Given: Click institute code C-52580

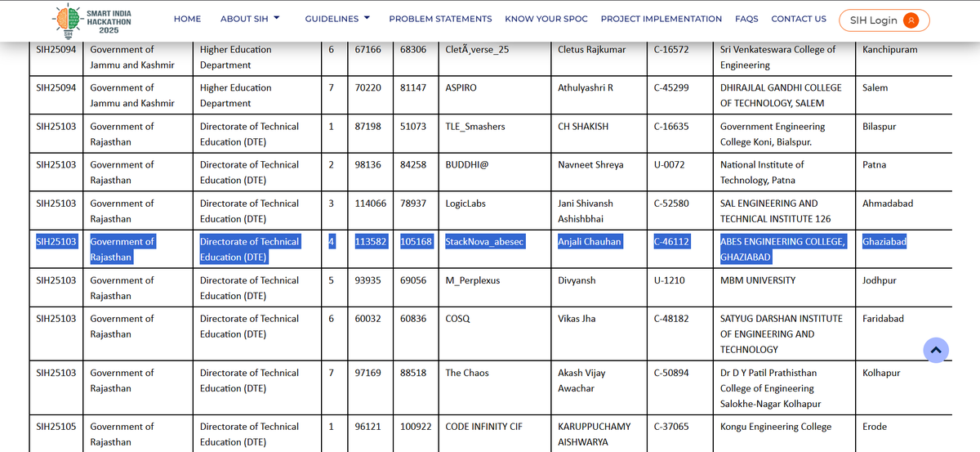Looking at the screenshot, I should [x=671, y=204].
